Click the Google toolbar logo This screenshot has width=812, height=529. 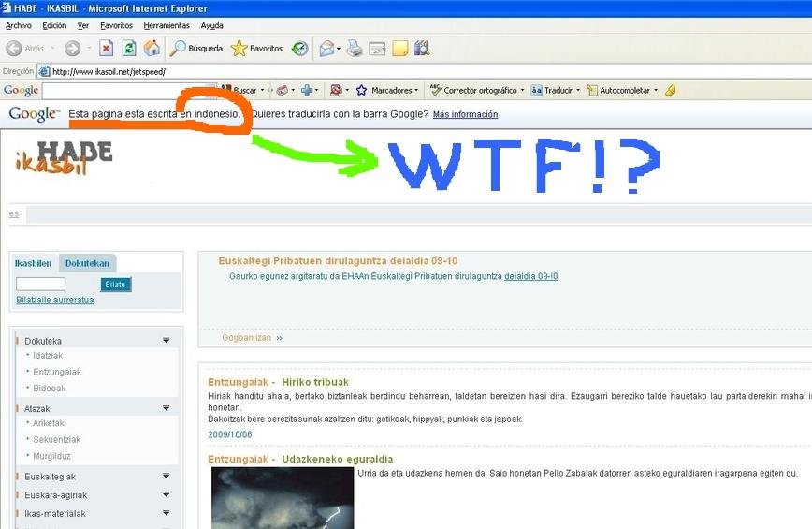click(21, 90)
